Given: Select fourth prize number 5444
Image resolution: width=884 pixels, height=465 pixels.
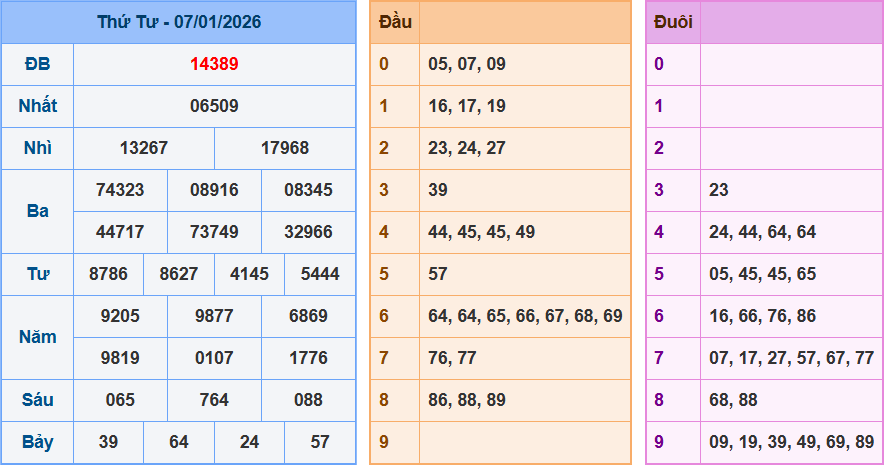Looking at the screenshot, I should pos(320,274).
